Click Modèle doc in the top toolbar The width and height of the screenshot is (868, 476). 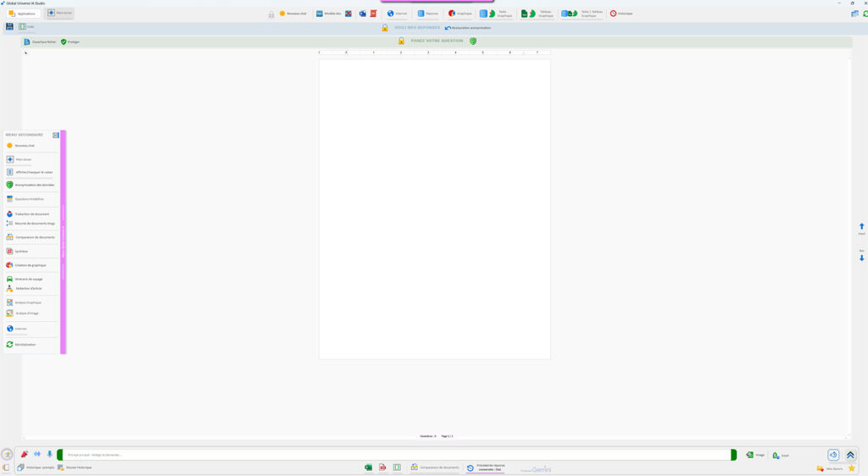328,14
